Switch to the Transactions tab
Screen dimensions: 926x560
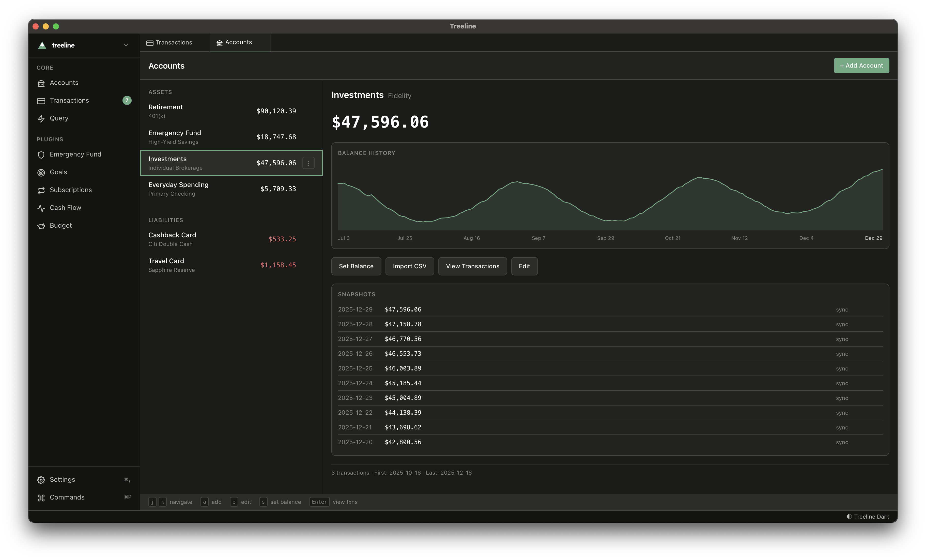[x=174, y=42]
